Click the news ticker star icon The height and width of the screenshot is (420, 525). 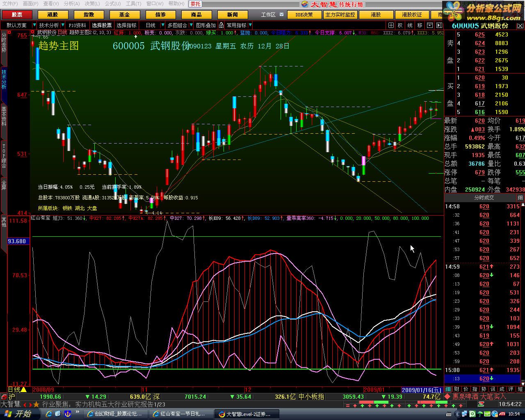36,404
